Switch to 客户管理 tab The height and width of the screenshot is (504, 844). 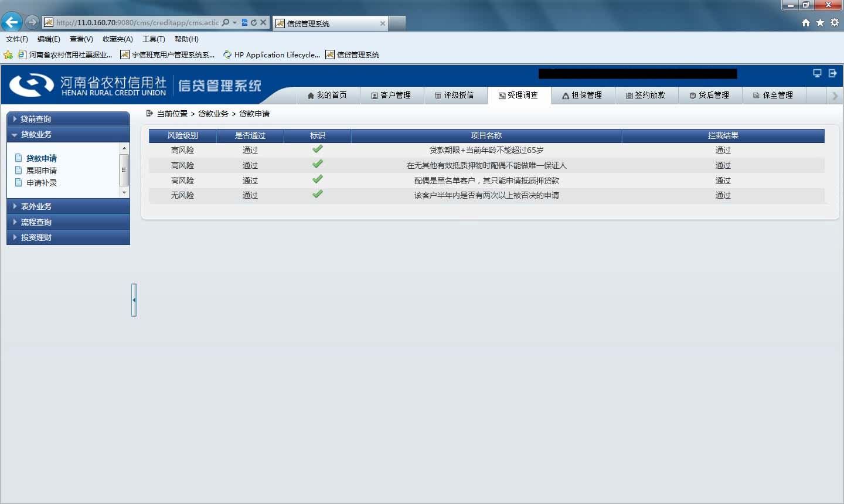tap(391, 95)
